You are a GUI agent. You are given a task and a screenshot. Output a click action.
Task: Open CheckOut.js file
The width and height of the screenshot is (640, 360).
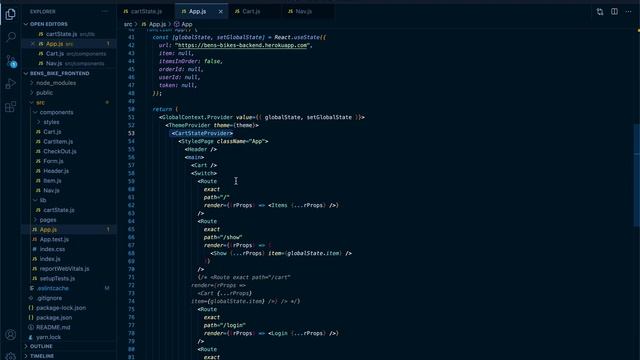click(60, 151)
